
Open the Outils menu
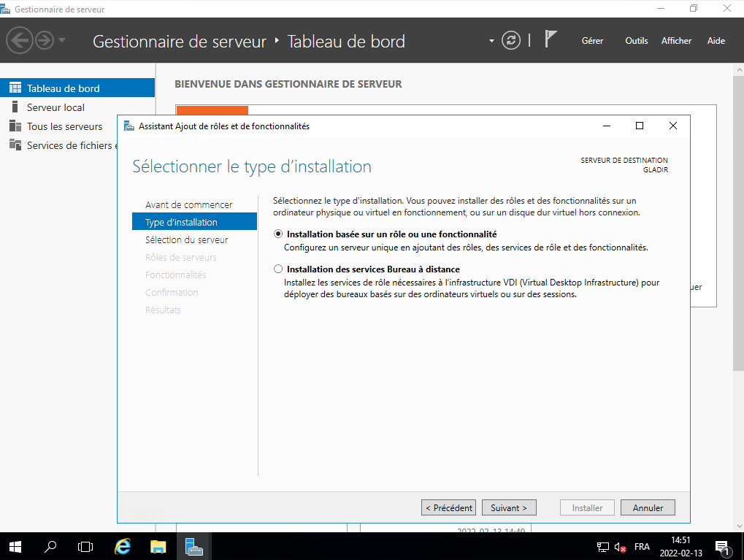click(636, 41)
